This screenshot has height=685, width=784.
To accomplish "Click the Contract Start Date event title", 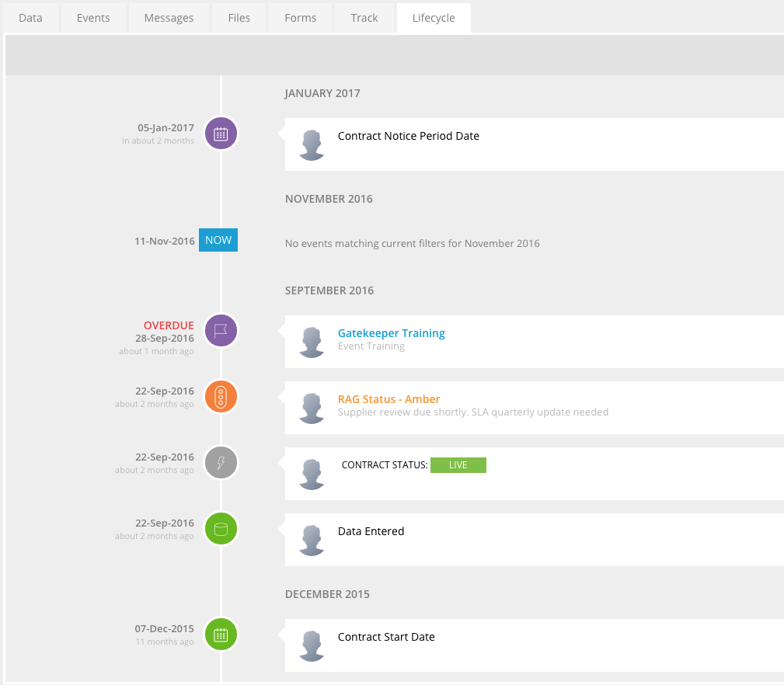I will pos(386,637).
